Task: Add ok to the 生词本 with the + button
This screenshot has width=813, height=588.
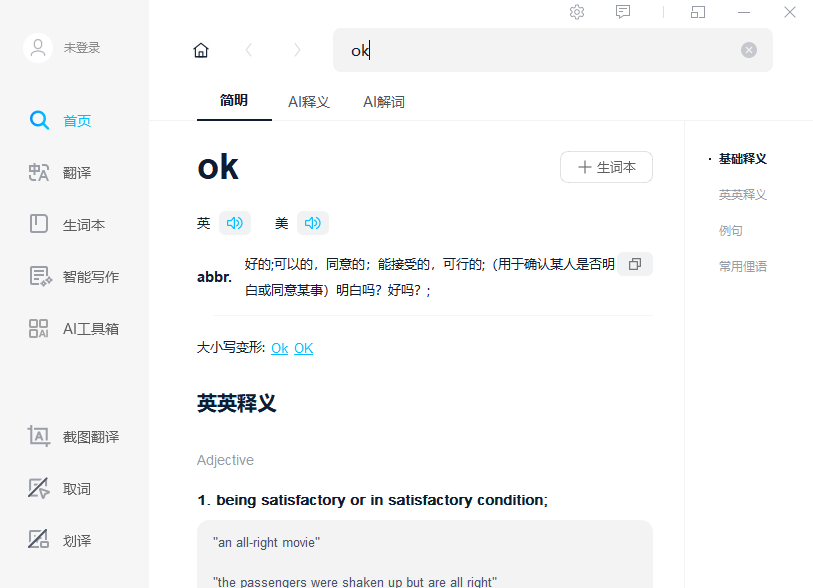Action: point(606,167)
